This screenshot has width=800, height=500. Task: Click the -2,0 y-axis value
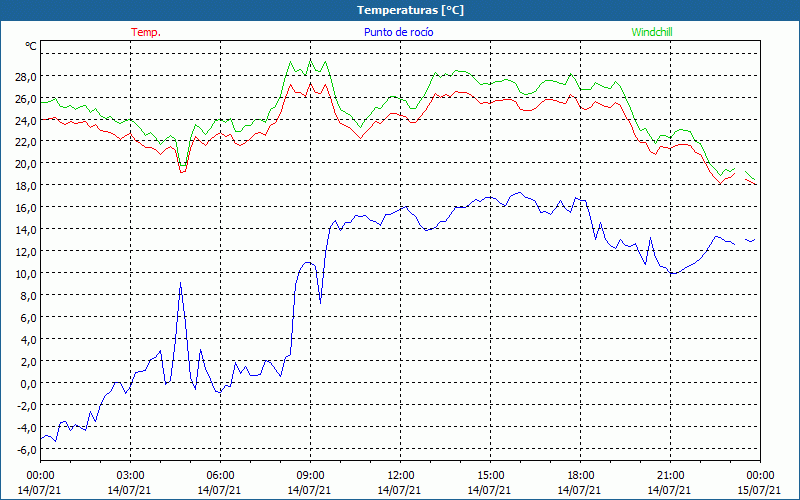26,406
